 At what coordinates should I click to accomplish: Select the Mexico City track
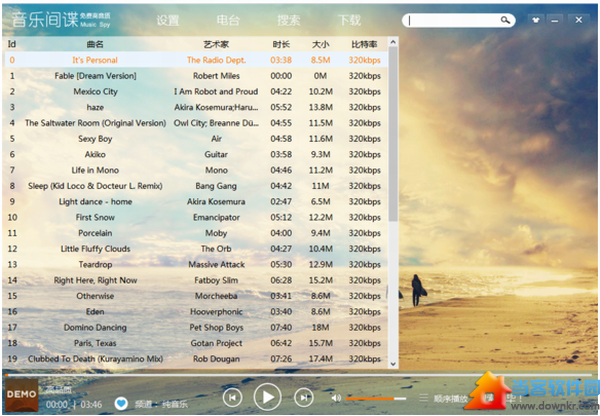95,91
